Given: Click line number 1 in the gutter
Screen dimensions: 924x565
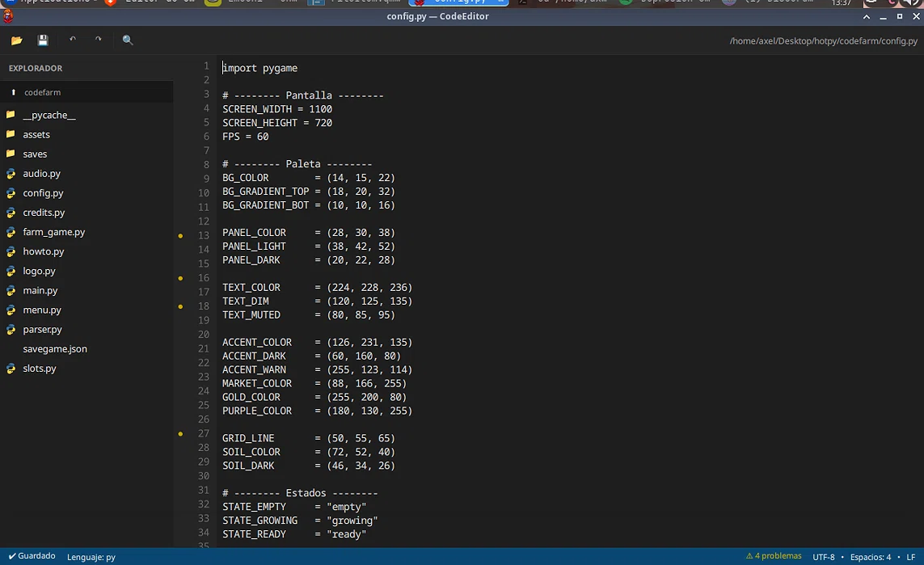Looking at the screenshot, I should 206,65.
